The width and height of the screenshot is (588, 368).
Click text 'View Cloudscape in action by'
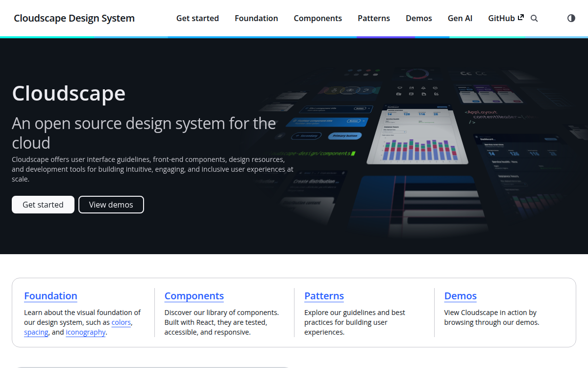pyautogui.click(x=490, y=313)
